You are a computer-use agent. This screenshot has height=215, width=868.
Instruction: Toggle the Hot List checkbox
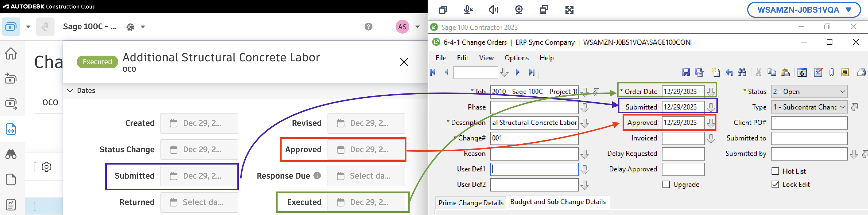tap(775, 171)
